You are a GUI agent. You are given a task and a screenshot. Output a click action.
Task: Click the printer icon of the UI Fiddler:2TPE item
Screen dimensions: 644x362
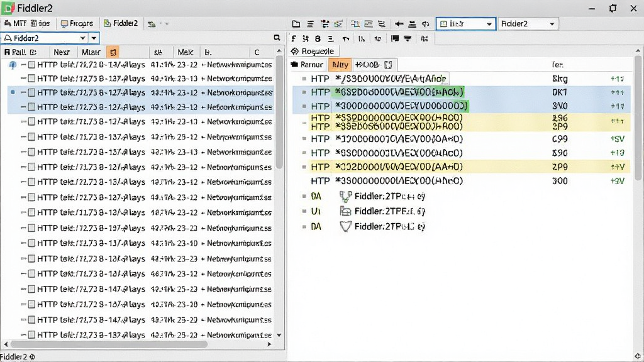[x=345, y=211]
